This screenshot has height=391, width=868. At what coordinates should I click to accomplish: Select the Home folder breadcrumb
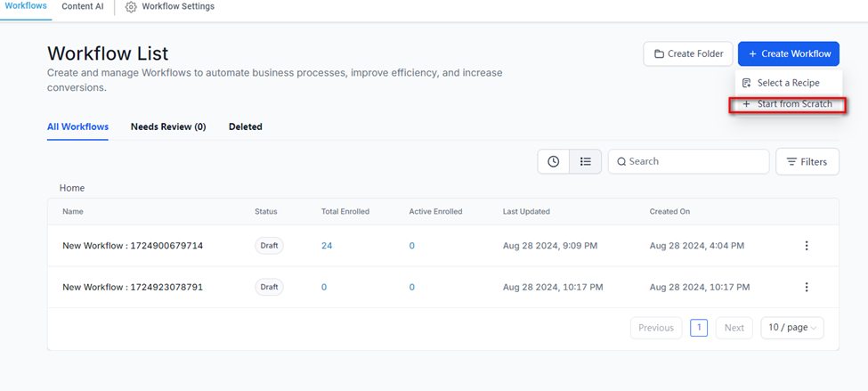click(72, 188)
